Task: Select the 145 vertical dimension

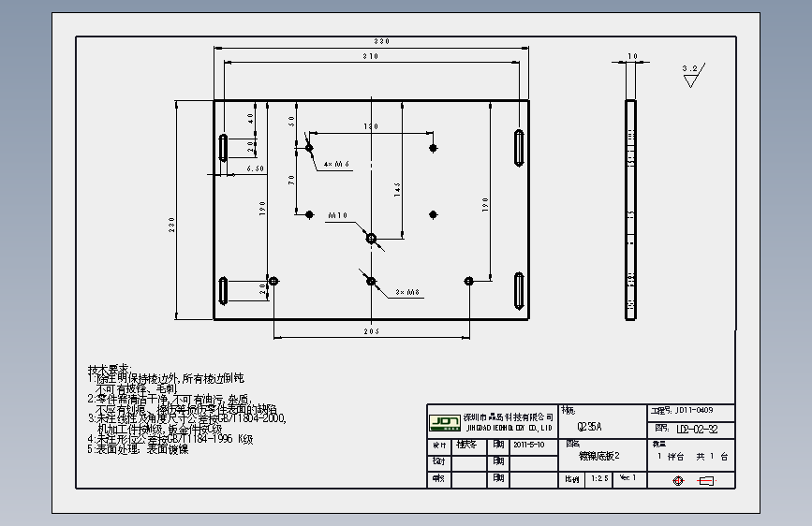Action: tap(397, 189)
